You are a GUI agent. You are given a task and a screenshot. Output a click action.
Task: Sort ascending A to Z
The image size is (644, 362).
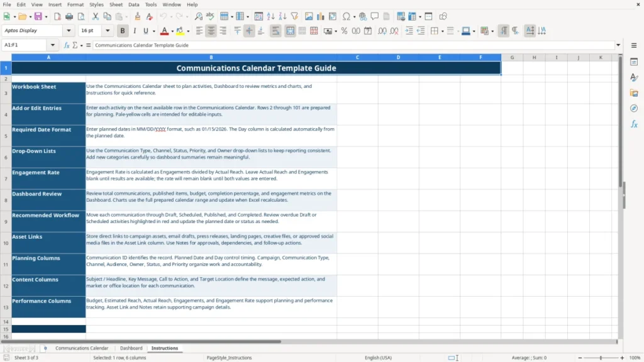[270, 16]
